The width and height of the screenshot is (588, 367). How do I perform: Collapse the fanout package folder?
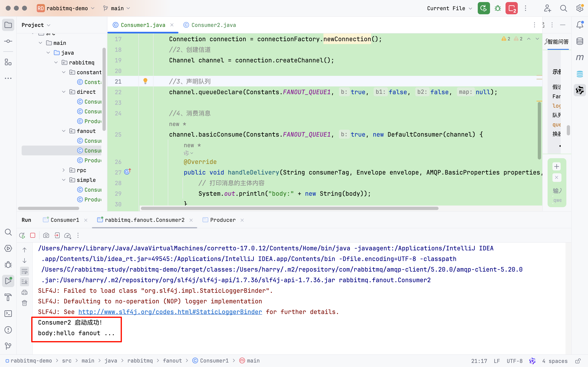[64, 131]
